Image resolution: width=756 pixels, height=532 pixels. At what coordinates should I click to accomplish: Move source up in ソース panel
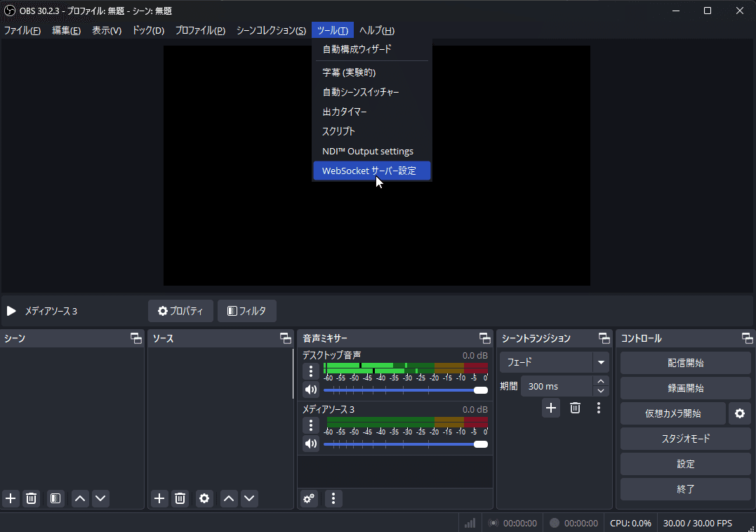click(229, 498)
